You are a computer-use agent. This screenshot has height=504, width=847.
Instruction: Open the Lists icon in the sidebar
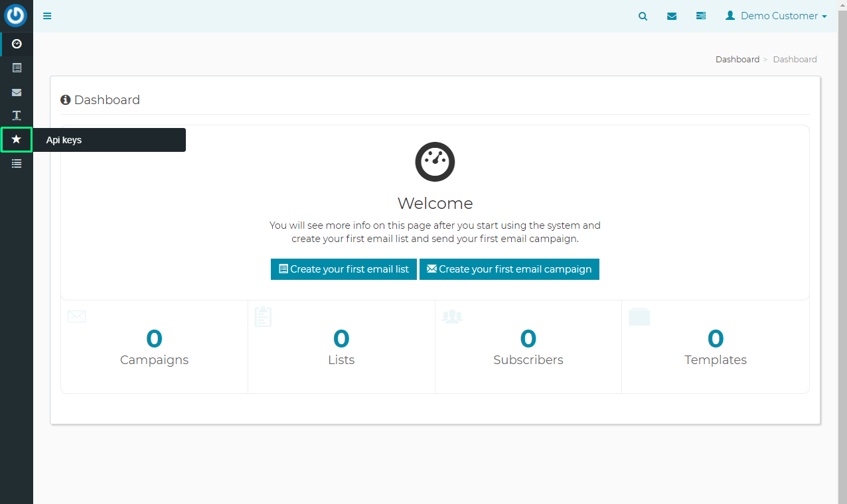click(17, 68)
